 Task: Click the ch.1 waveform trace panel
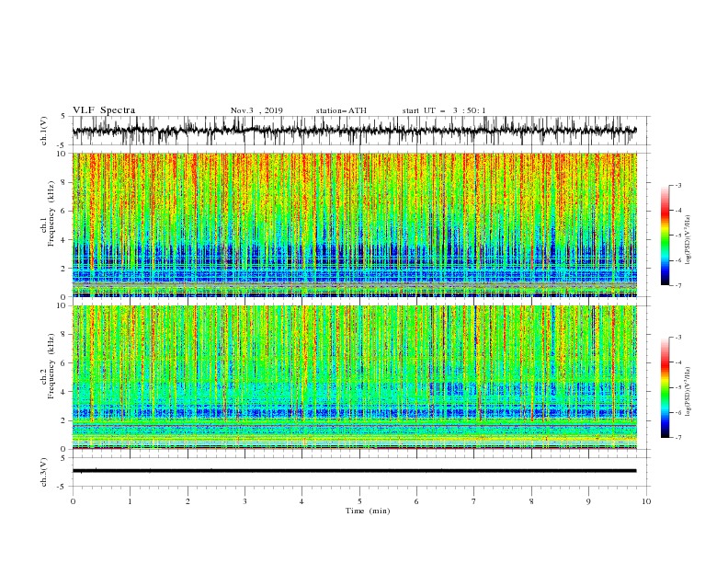(361, 131)
